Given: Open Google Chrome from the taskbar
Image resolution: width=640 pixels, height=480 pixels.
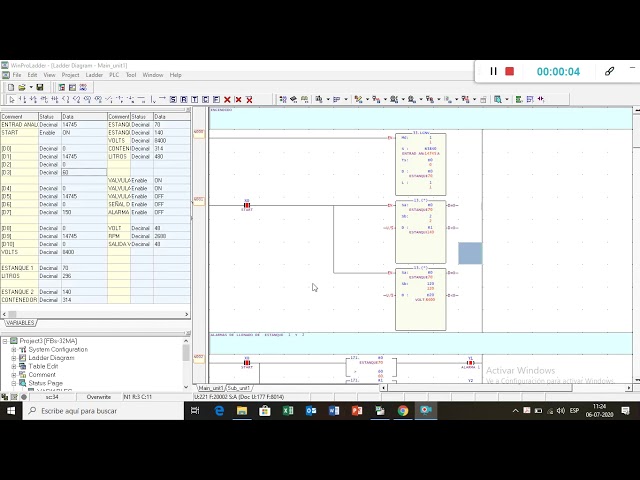Looking at the screenshot, I should [403, 411].
